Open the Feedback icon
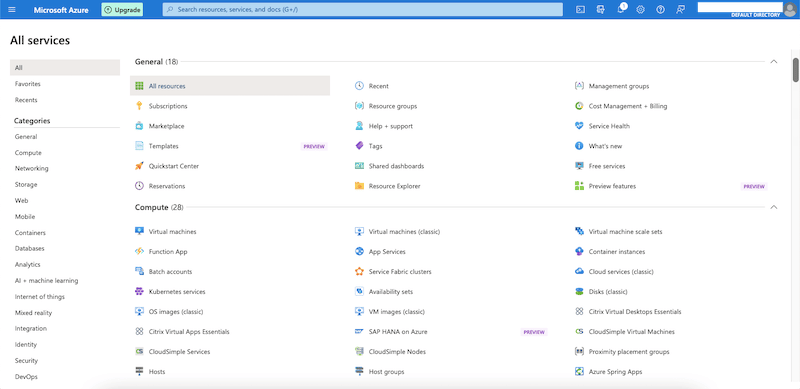This screenshot has width=800, height=389. coord(680,10)
